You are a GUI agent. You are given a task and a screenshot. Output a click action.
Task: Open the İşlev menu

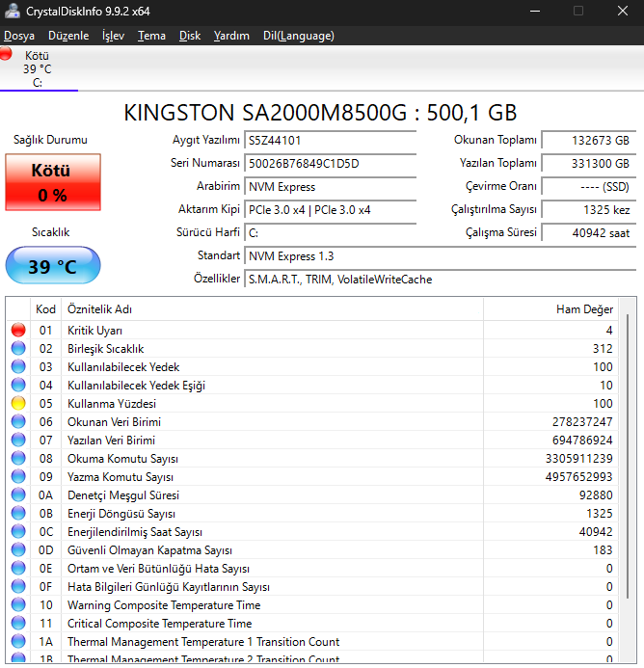113,36
